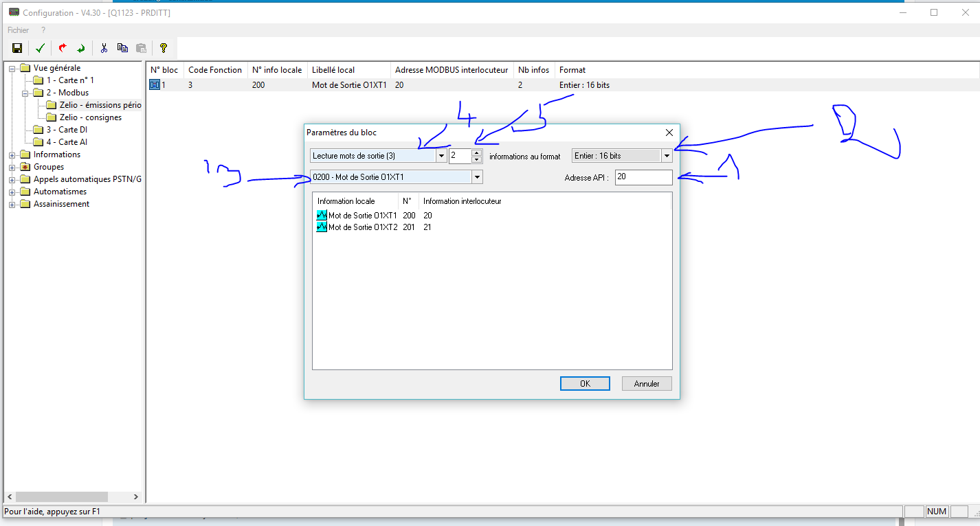Select the block 1 row icon
This screenshot has width=980, height=526.
pyautogui.click(x=155, y=85)
